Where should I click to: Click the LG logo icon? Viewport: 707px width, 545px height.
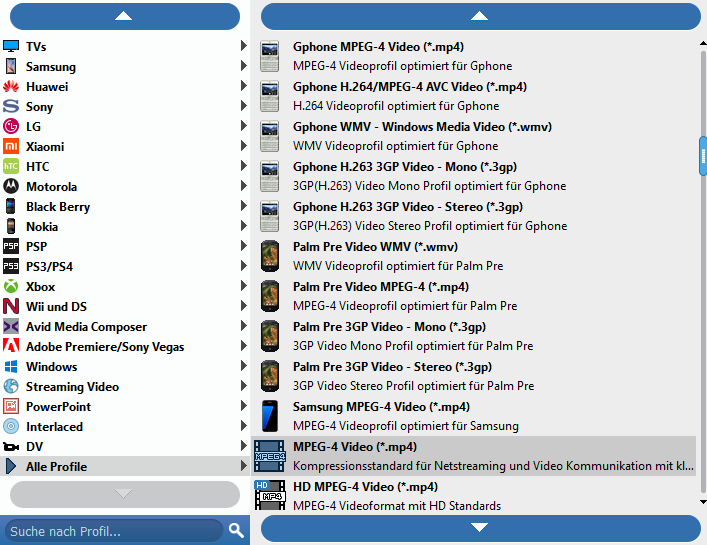[x=11, y=126]
